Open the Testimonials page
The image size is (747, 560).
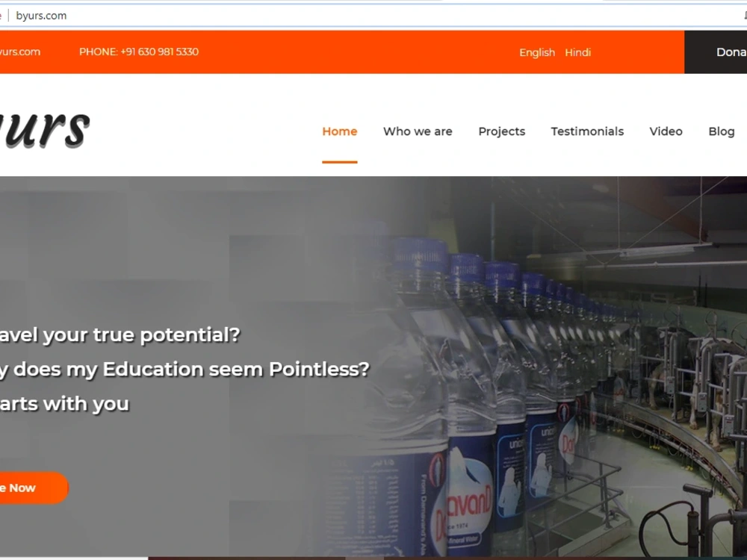coord(587,131)
